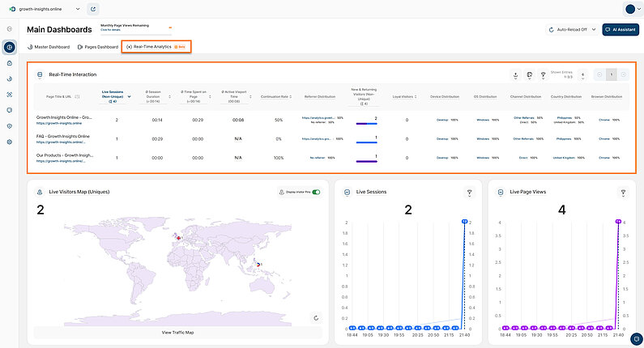Click the View Traffic Map button
644x348 pixels.
point(178,333)
